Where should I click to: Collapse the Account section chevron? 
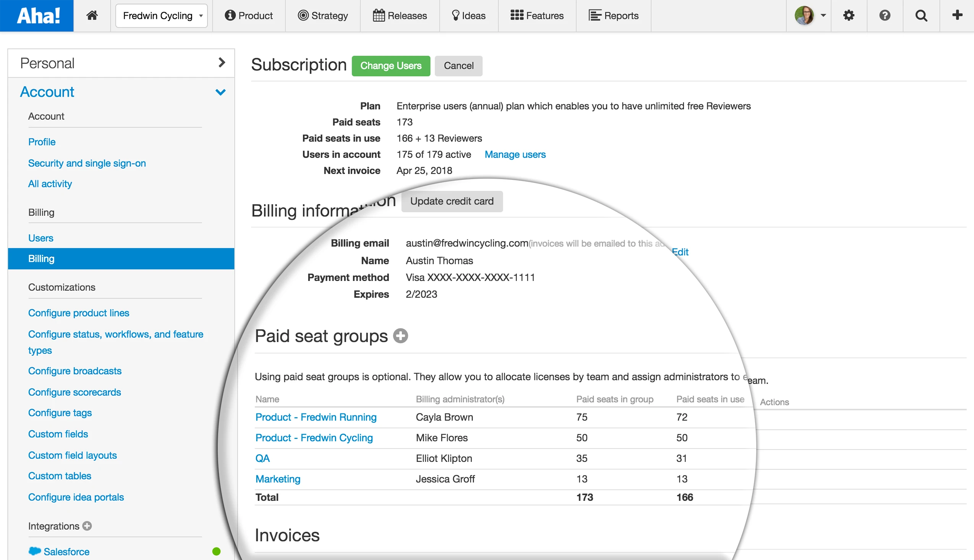coord(220,92)
